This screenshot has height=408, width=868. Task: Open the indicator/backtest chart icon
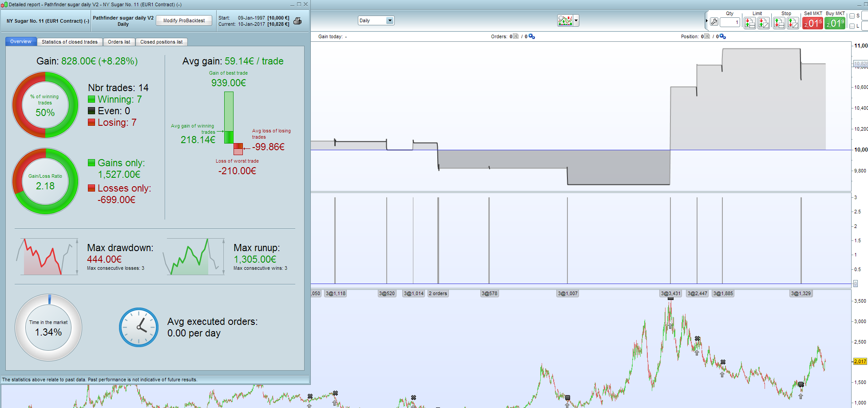565,20
